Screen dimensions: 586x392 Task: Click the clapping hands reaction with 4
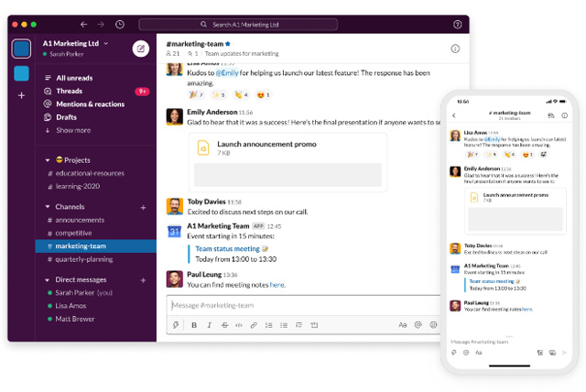click(x=241, y=95)
